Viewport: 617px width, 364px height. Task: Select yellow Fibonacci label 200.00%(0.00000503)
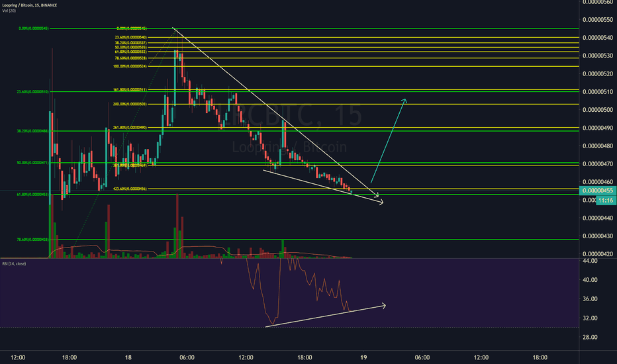[x=130, y=105]
